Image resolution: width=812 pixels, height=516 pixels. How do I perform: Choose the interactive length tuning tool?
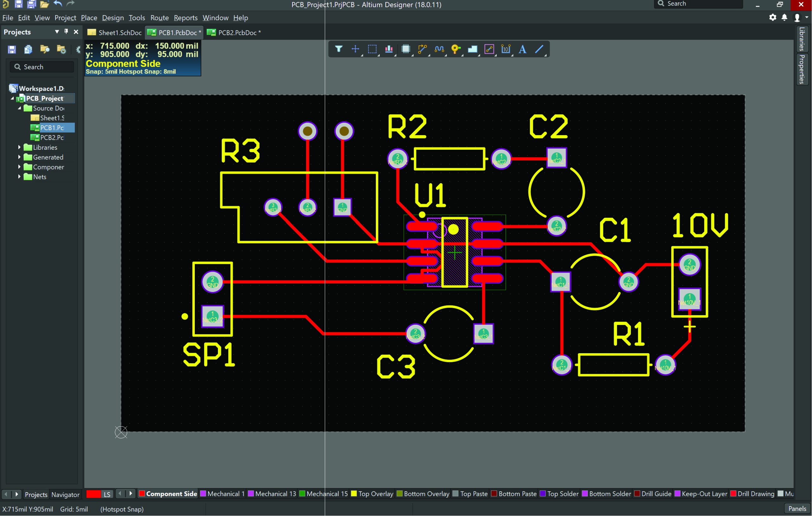click(x=439, y=49)
